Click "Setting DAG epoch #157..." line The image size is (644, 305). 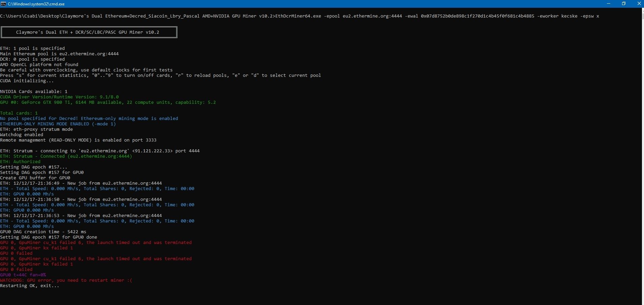34,167
